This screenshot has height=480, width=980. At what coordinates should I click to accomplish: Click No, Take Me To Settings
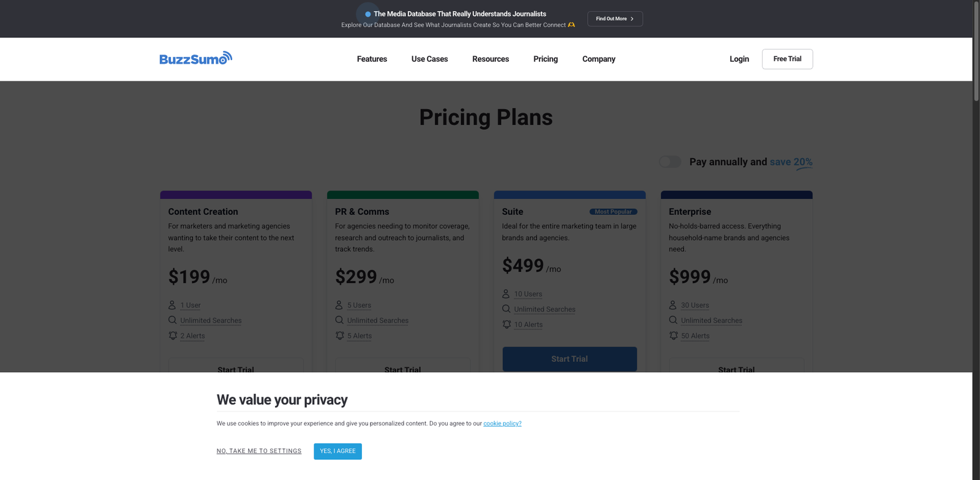click(x=259, y=451)
